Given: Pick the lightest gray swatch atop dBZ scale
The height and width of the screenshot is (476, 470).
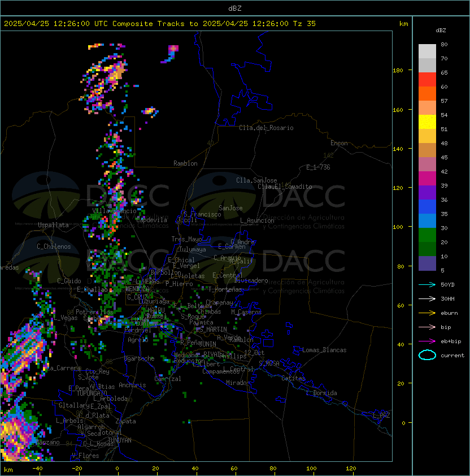Looking at the screenshot, I should click(427, 51).
